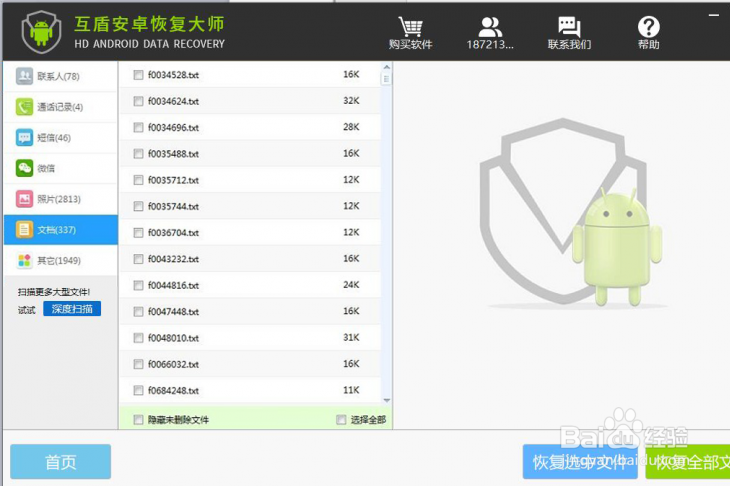Screen dimensions: 730x486
Task: Toggle 隐藏未删除文件 checkbox
Action: (138, 420)
